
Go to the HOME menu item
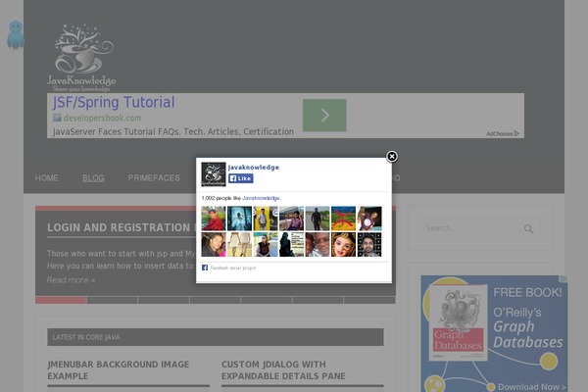coord(46,177)
